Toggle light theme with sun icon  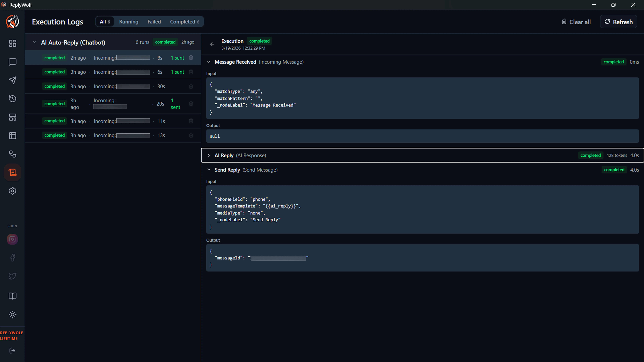[12, 315]
